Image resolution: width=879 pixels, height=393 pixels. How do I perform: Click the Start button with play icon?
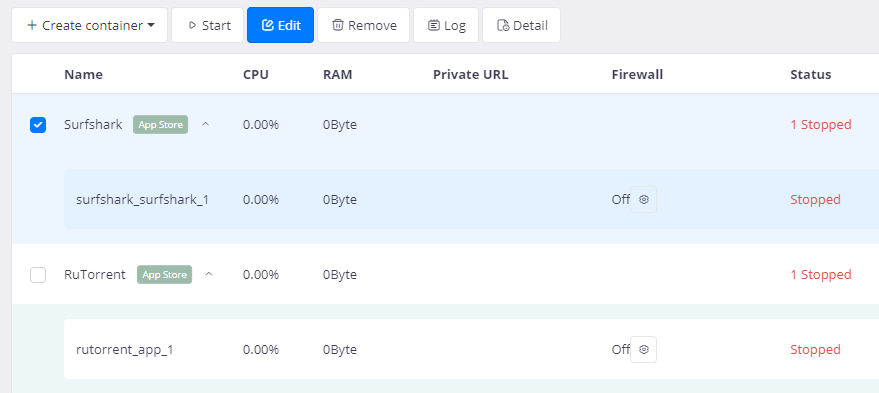coord(207,25)
